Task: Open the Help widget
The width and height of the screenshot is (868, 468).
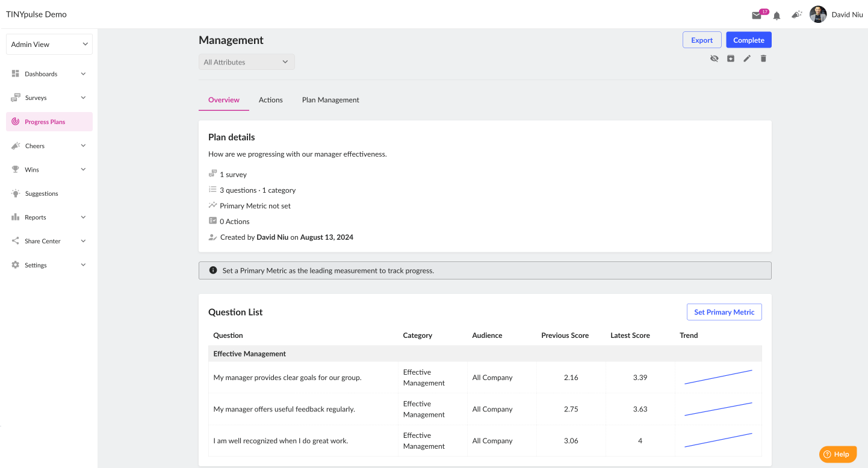Action: [x=838, y=454]
